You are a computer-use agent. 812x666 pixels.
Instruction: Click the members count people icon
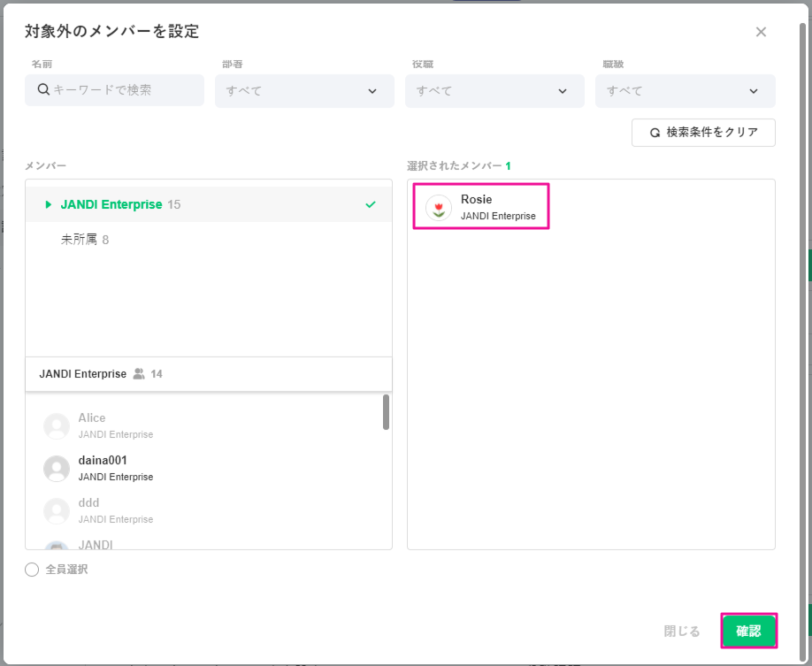(x=139, y=374)
